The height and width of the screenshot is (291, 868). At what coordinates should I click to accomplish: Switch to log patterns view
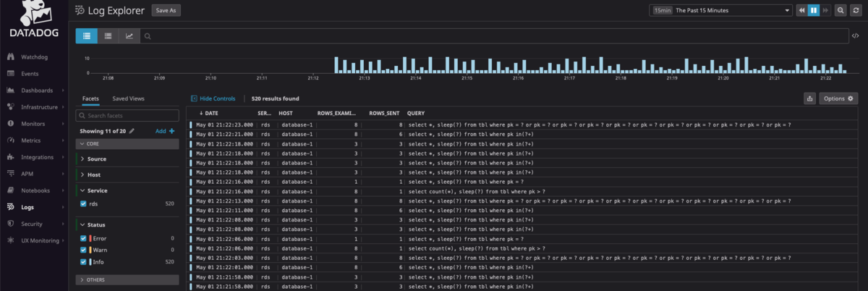pos(108,35)
